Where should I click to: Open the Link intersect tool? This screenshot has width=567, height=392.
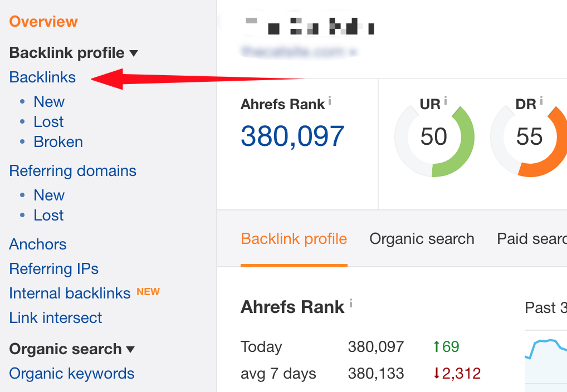point(56,318)
